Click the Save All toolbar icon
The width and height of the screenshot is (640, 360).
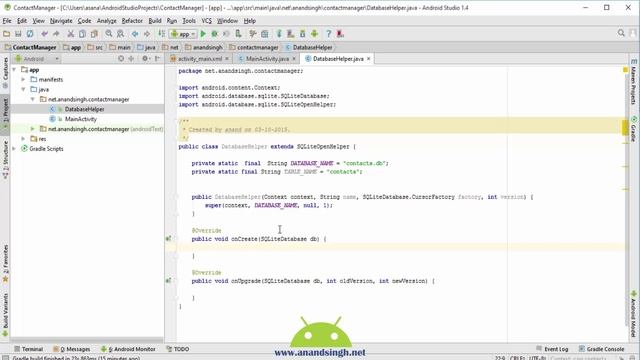tap(18, 34)
